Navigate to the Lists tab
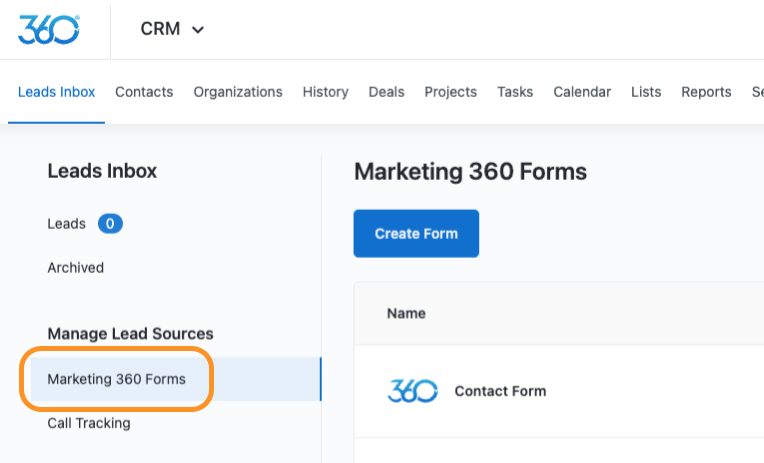This screenshot has width=764, height=463. pos(646,92)
